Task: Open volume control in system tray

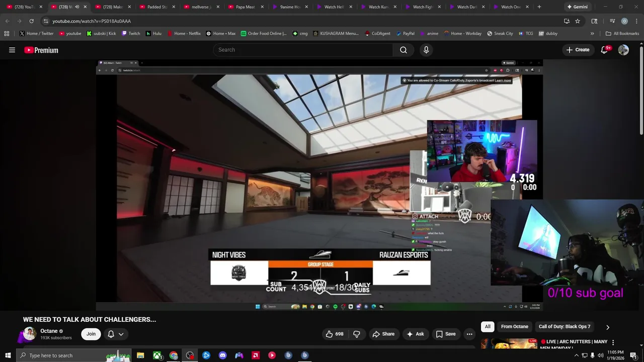Action: [x=600, y=355]
